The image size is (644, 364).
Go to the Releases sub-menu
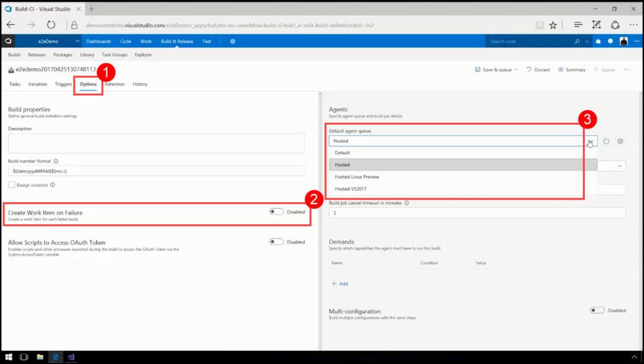[37, 55]
